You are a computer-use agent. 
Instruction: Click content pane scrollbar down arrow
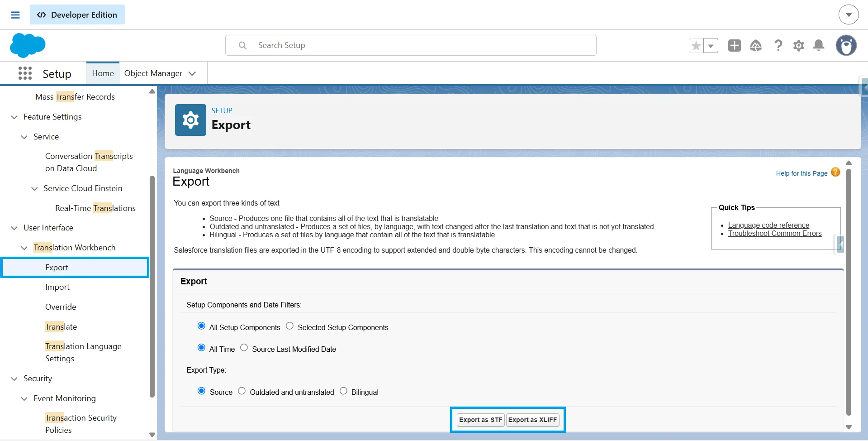pyautogui.click(x=849, y=427)
